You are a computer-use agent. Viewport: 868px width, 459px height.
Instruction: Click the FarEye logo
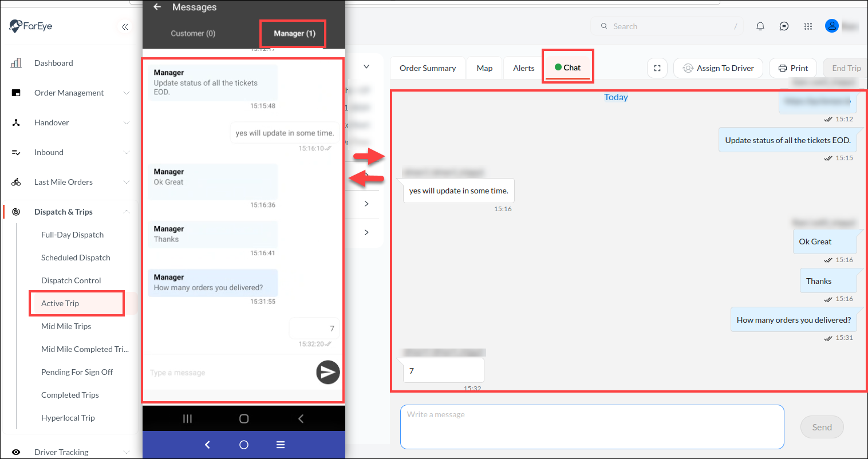(31, 26)
